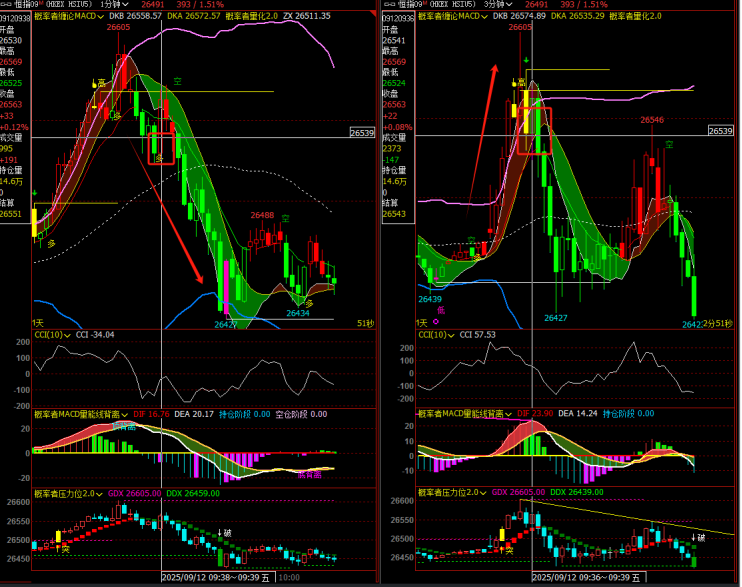The image size is (742, 587).
Task: Click the red rectangle box on right chart peak
Action: click(532, 130)
